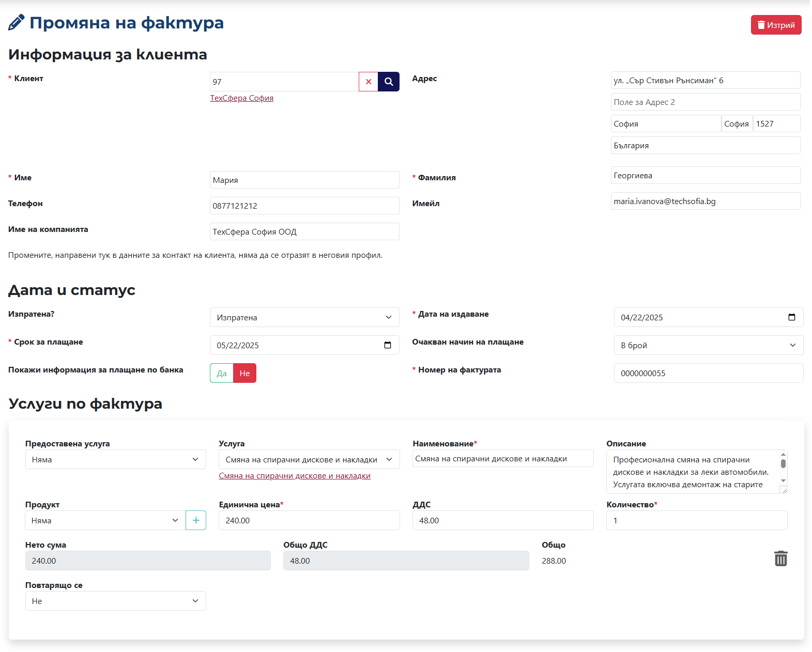Screen dimensions: 812x652
Task: Edit the Имейл field
Action: 706,201
